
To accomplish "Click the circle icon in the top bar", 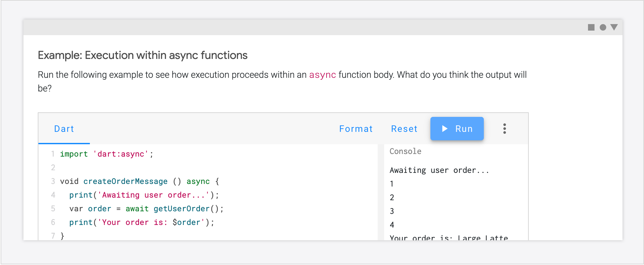I will coord(603,27).
